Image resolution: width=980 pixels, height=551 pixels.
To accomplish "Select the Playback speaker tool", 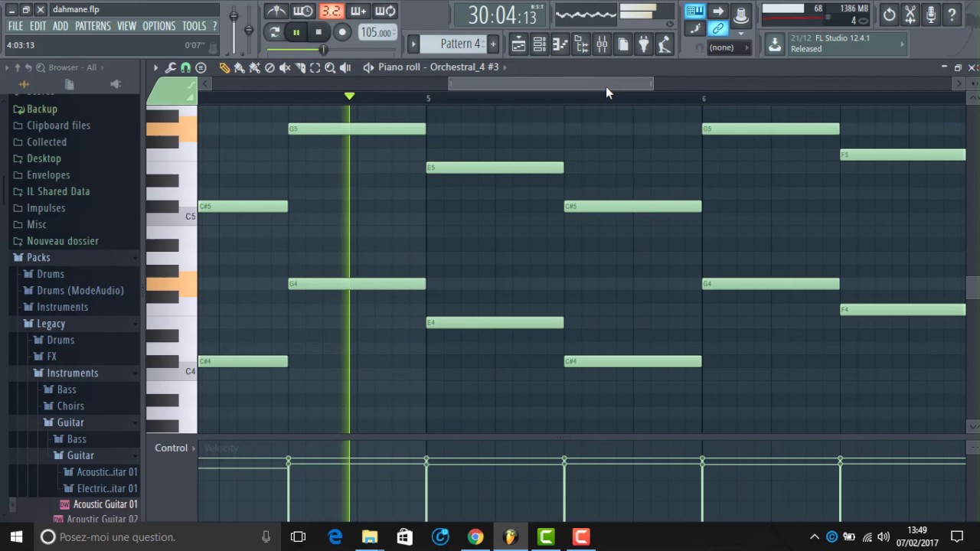I will coord(345,67).
